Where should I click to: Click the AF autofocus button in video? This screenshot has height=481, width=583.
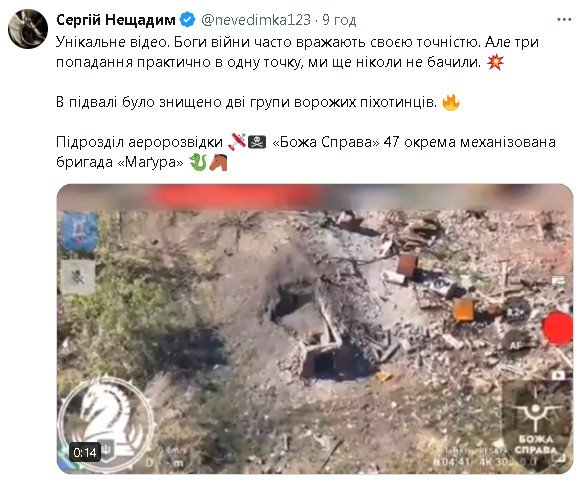pos(516,344)
